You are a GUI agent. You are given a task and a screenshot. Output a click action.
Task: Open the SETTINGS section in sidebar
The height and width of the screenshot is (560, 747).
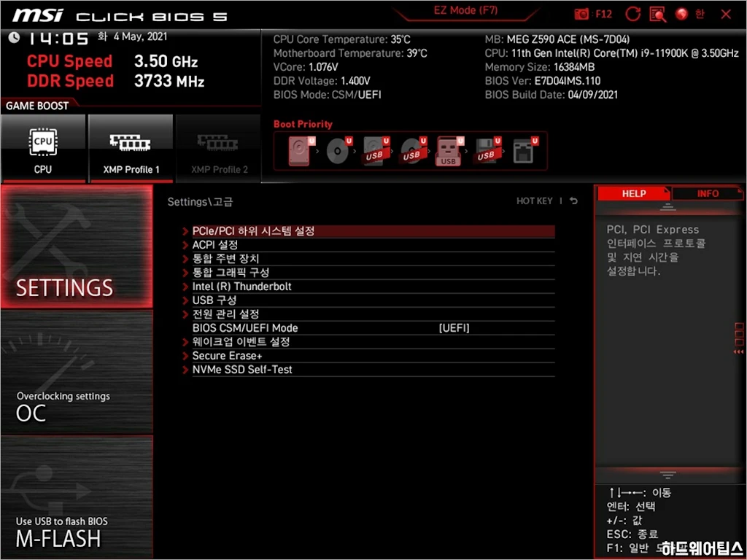tap(77, 246)
